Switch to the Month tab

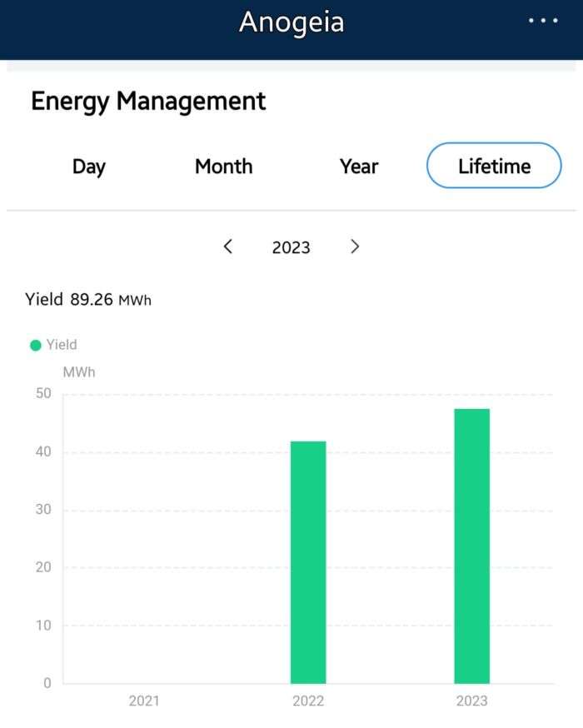tap(223, 167)
